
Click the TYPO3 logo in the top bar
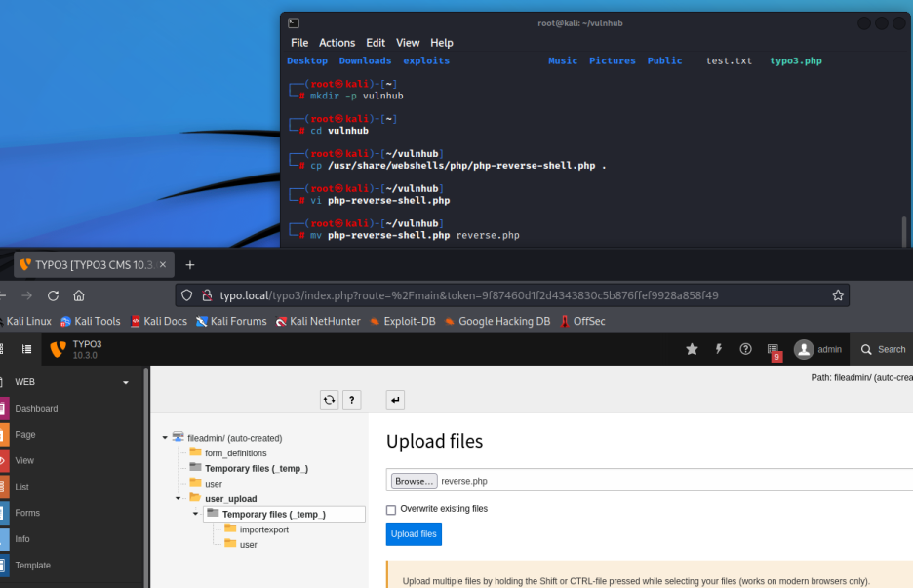coord(58,349)
